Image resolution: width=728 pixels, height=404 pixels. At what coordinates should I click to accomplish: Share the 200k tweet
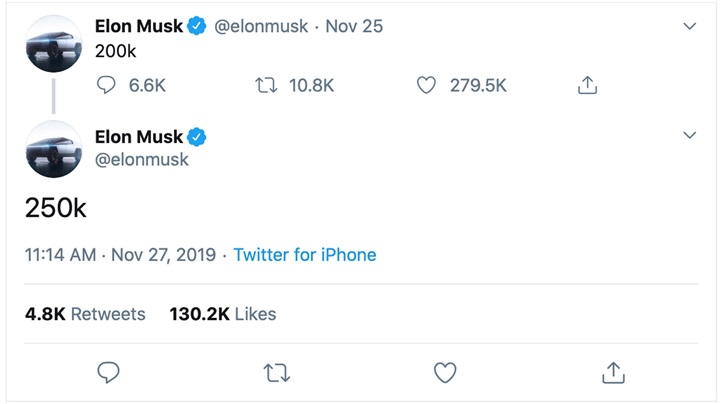click(x=587, y=86)
